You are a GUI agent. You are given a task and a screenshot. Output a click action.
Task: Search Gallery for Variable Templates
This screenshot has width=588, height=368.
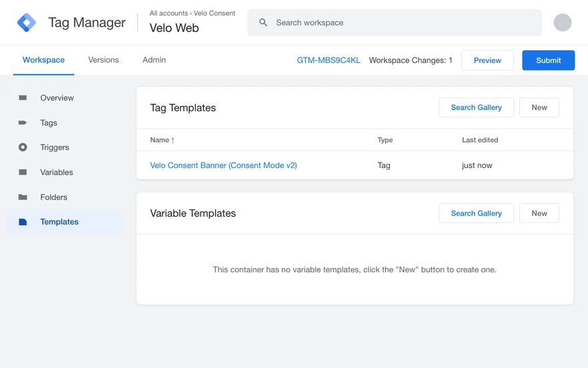click(x=476, y=213)
